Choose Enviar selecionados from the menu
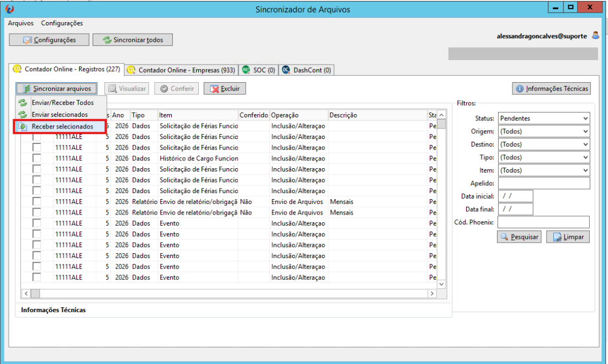608x364 pixels. pos(61,115)
